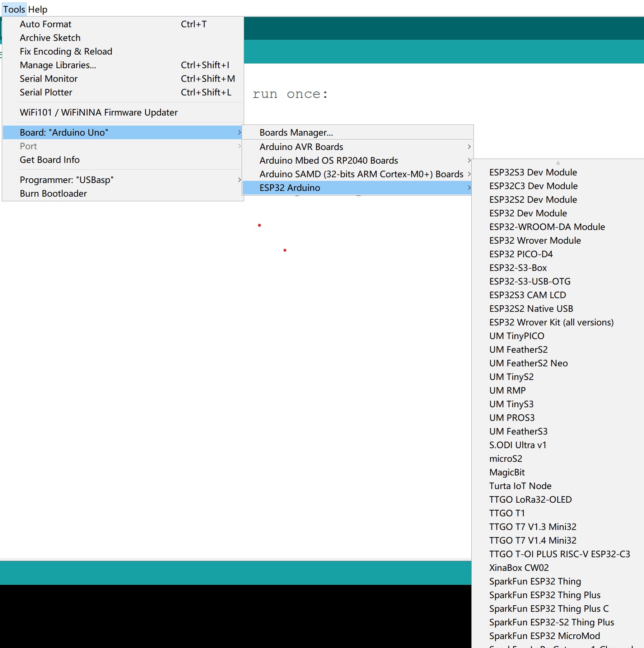Expand Programmer: "USBasp" submenu
644x648 pixels.
(x=123, y=180)
